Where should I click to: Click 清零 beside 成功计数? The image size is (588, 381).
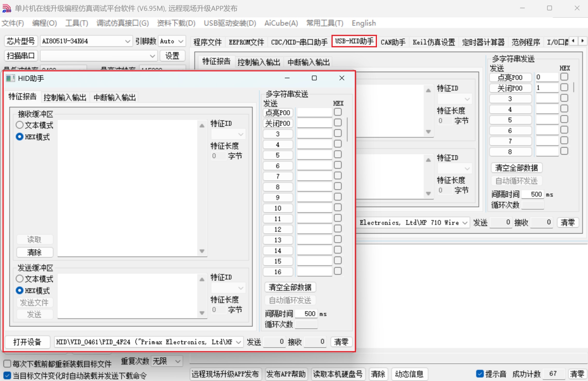tap(577, 374)
